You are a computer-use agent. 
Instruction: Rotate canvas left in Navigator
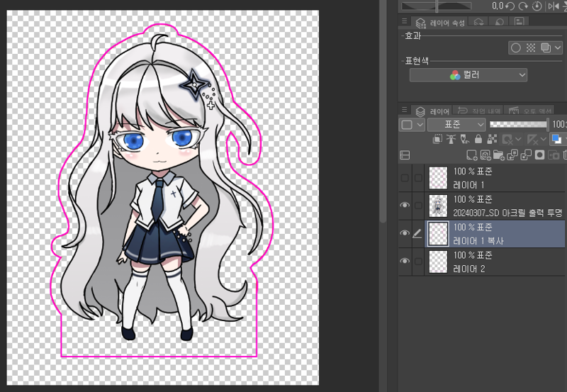point(510,6)
